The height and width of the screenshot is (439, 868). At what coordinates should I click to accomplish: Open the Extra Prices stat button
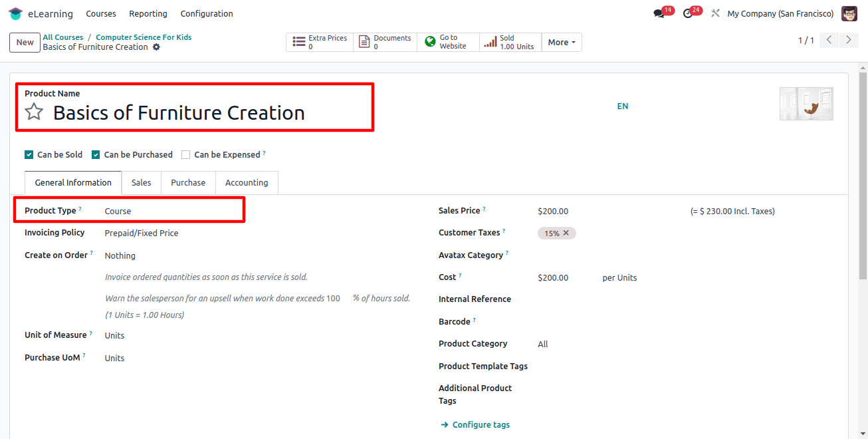click(320, 42)
